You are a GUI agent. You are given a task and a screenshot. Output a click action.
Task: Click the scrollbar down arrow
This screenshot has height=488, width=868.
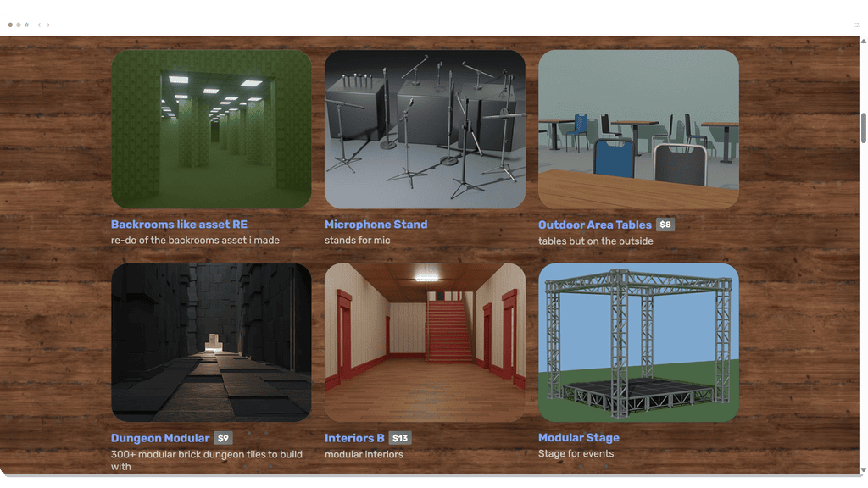[x=863, y=469]
